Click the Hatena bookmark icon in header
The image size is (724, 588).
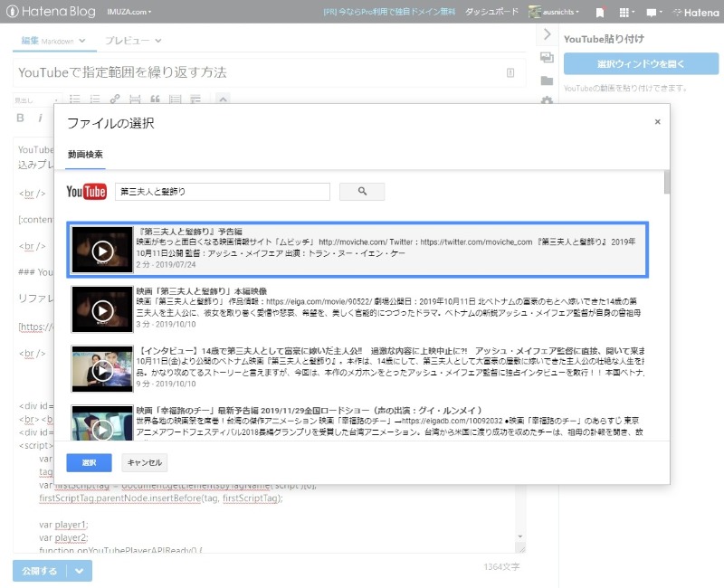point(599,13)
